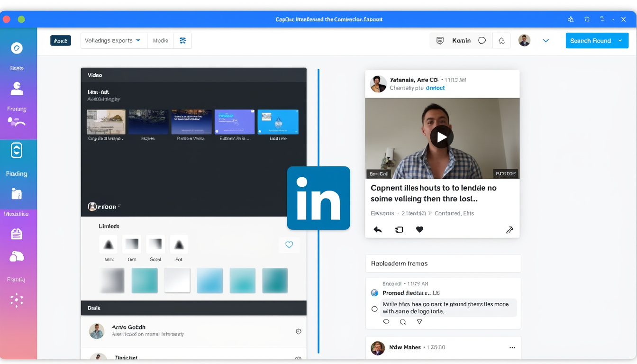Open the Yatanala, Arre CO. profile name
637x364 pixels.
(414, 80)
